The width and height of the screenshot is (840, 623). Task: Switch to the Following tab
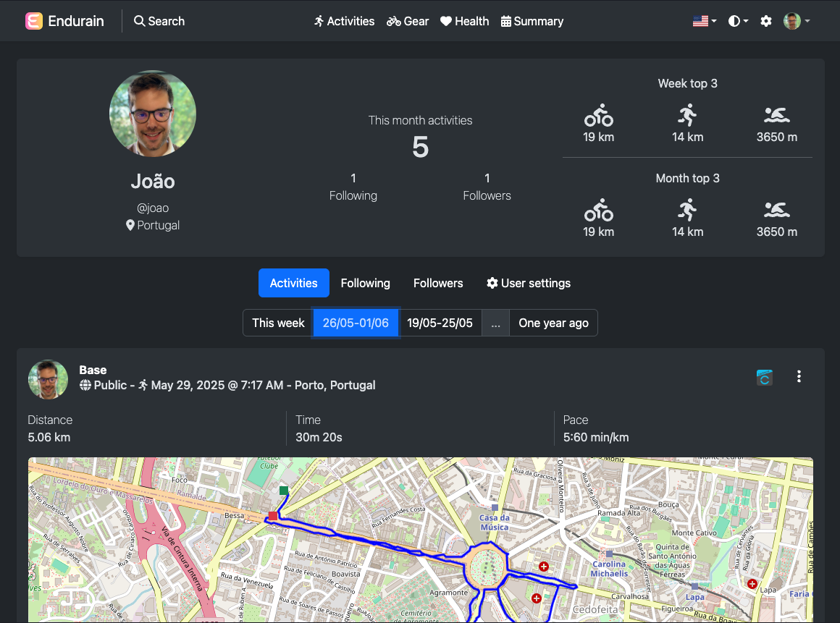pyautogui.click(x=366, y=283)
